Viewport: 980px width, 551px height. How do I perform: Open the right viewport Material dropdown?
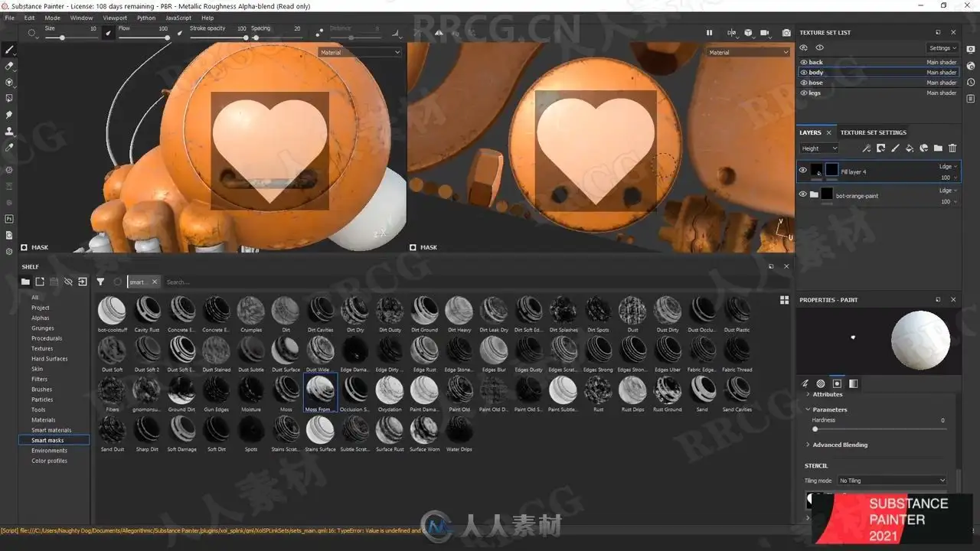tap(748, 52)
